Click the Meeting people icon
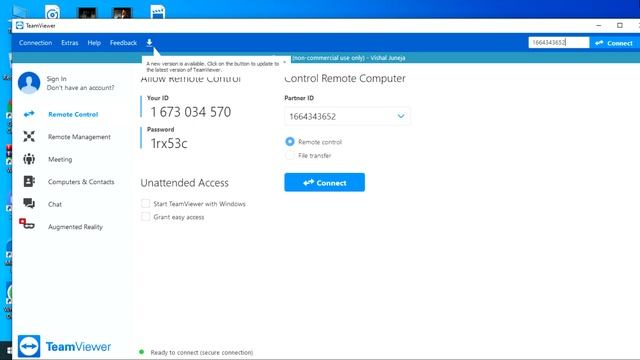Image resolution: width=640 pixels, height=360 pixels. (x=29, y=159)
